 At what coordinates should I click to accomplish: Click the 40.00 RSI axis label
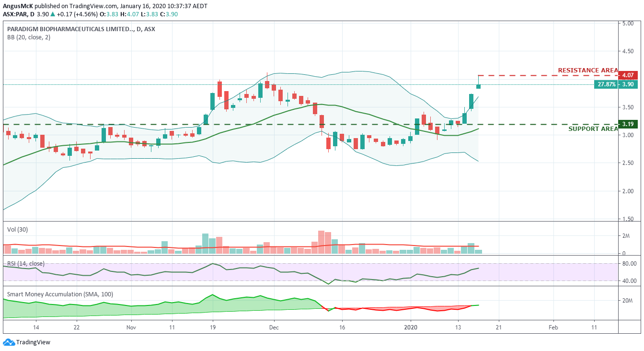[x=629, y=281]
